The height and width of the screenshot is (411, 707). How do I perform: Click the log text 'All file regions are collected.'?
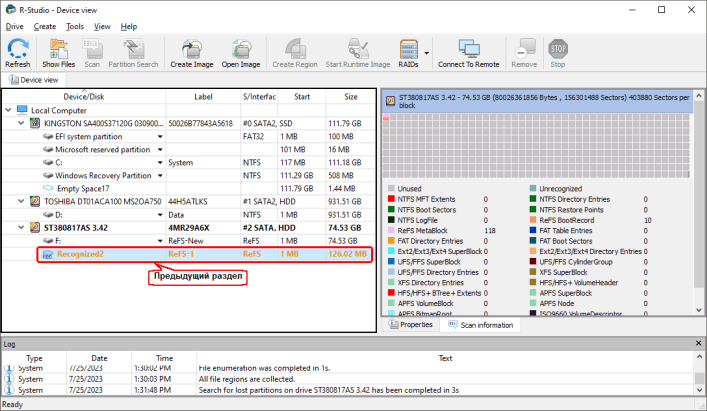(247, 379)
